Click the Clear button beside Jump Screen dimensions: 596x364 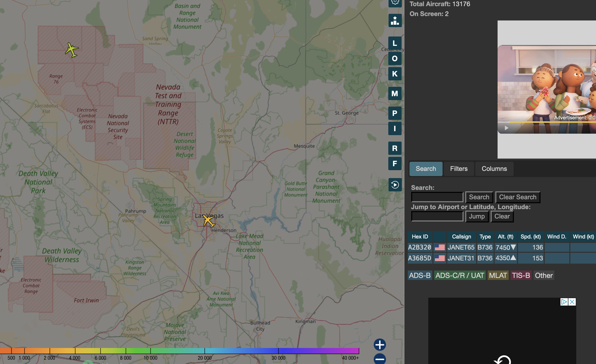(x=502, y=216)
